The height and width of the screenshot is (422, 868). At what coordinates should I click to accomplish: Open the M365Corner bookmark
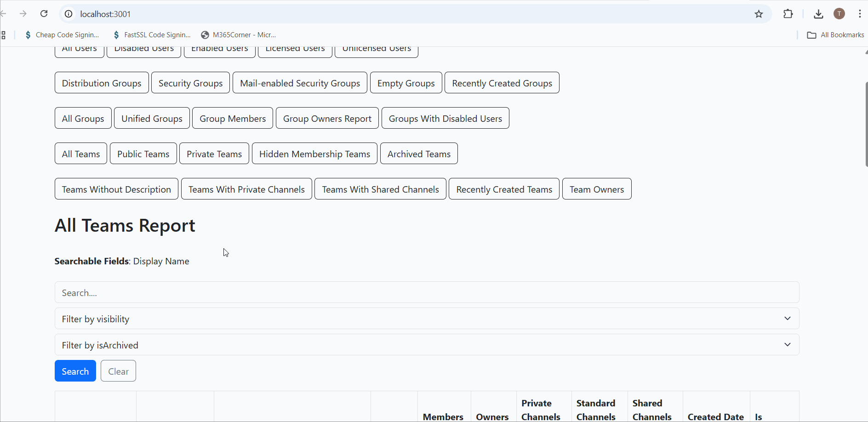click(239, 35)
